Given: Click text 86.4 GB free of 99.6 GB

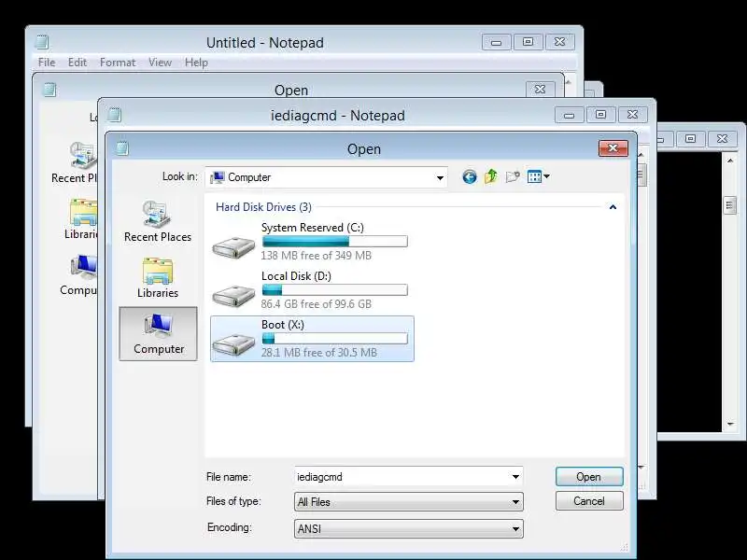Looking at the screenshot, I should coord(316,304).
